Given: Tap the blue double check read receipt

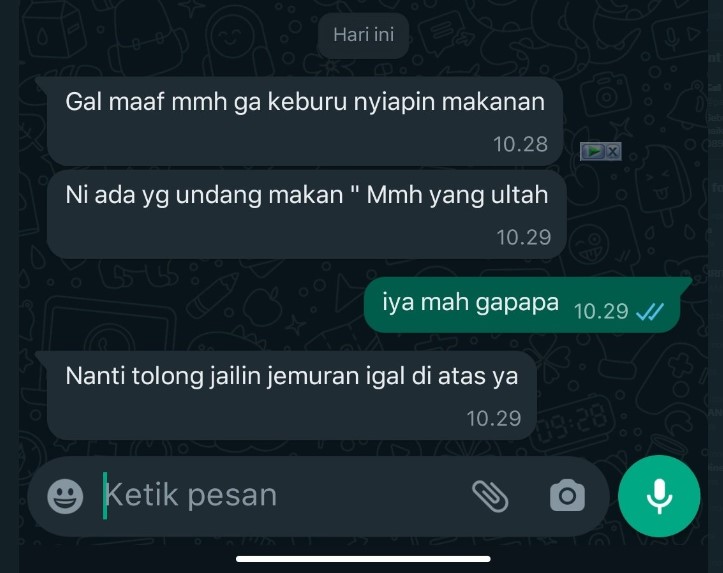Looking at the screenshot, I should [649, 312].
